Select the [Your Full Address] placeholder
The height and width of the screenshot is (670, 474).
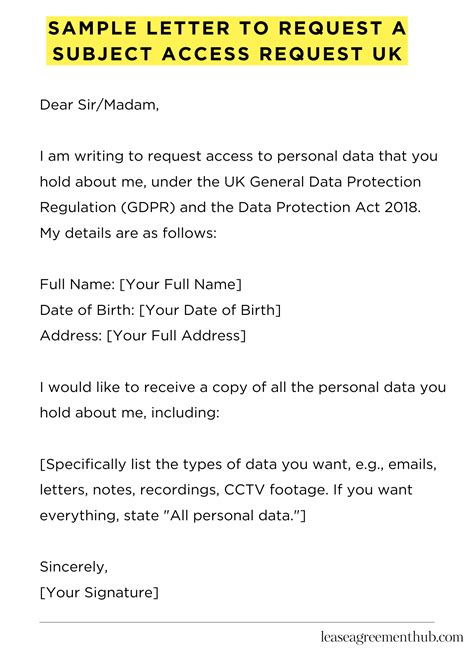pos(176,335)
